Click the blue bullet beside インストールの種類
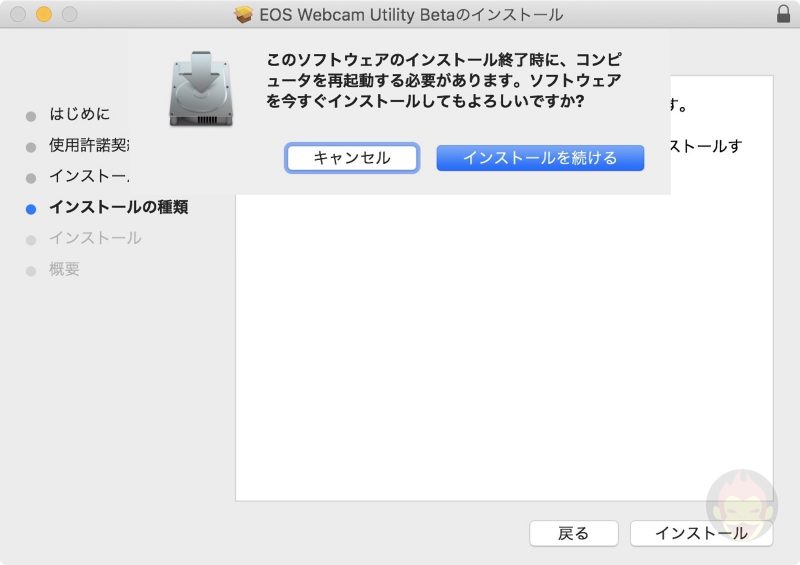This screenshot has height=565, width=800. pyautogui.click(x=31, y=209)
